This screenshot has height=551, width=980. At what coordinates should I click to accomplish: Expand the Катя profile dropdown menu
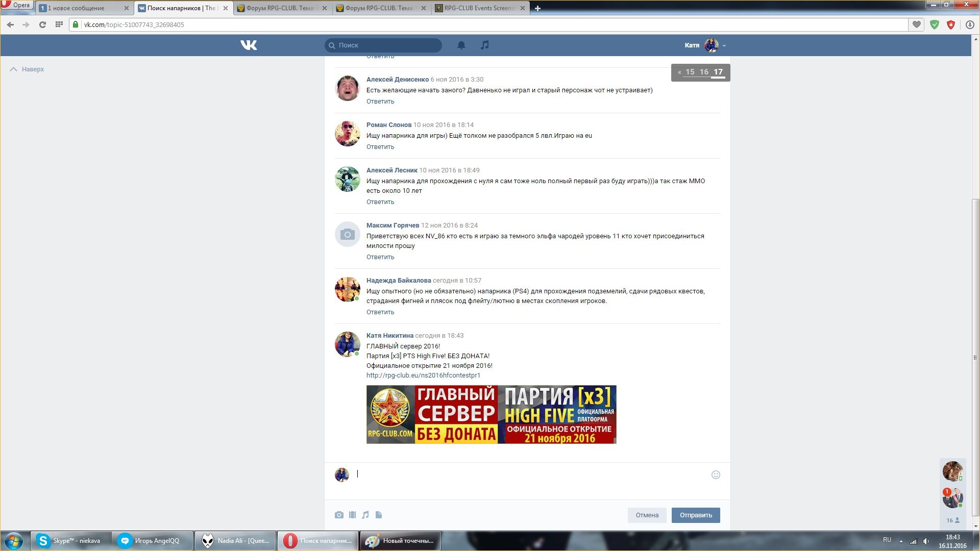(x=724, y=46)
